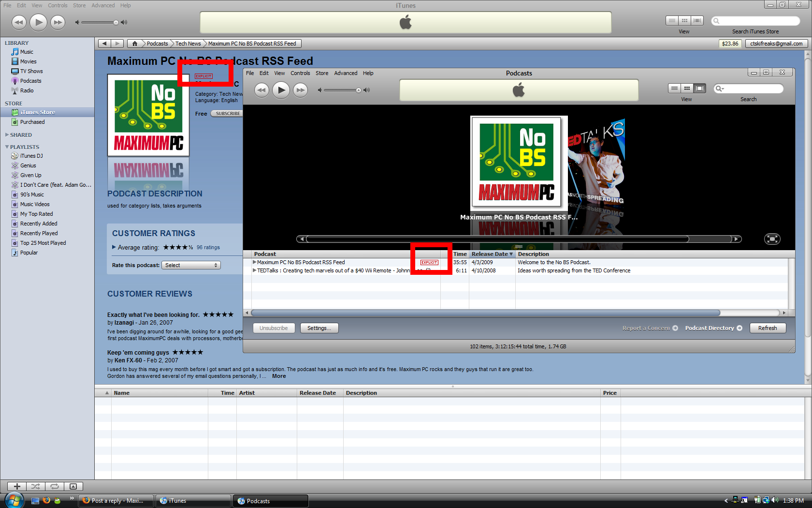
Task: Click Unsubscribe button
Action: [274, 328]
